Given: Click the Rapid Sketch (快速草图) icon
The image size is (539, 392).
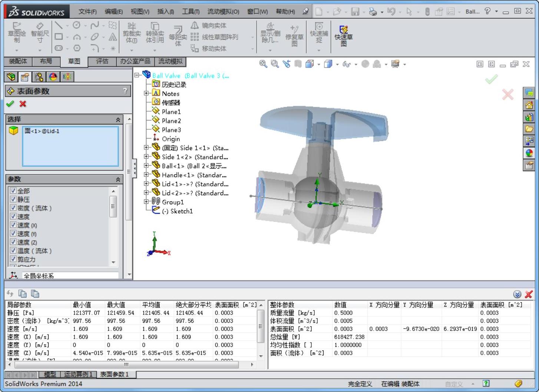Looking at the screenshot, I should pos(344,36).
